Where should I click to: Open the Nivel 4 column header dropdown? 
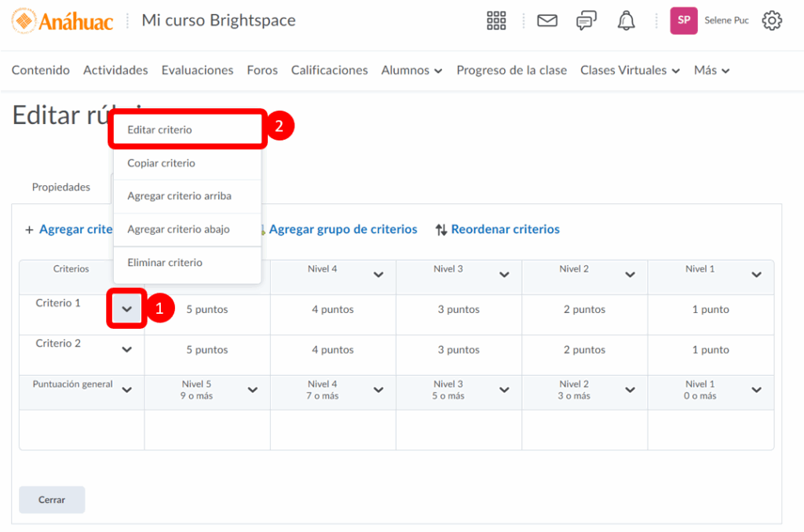tap(378, 275)
